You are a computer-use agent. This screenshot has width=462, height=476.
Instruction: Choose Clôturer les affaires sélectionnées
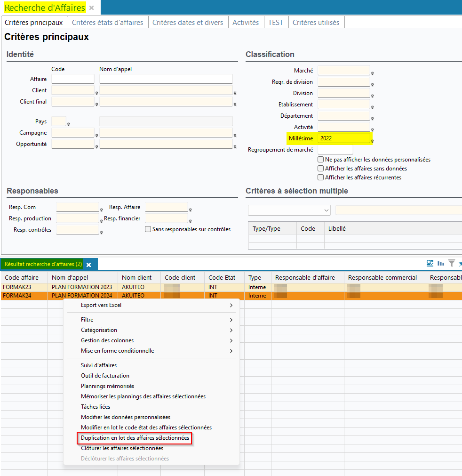(x=122, y=448)
